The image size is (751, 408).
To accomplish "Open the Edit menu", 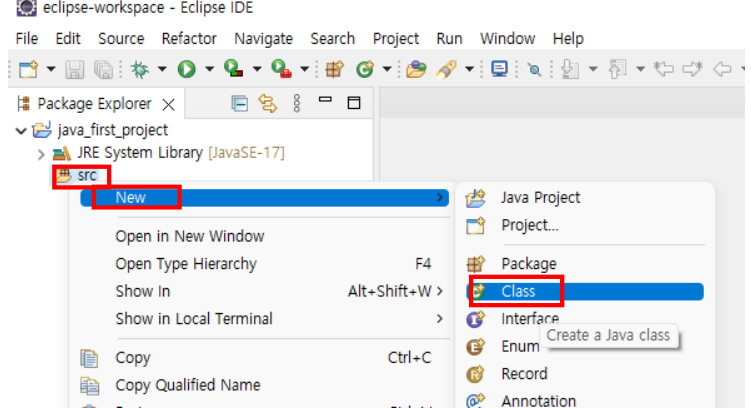I will tap(68, 38).
